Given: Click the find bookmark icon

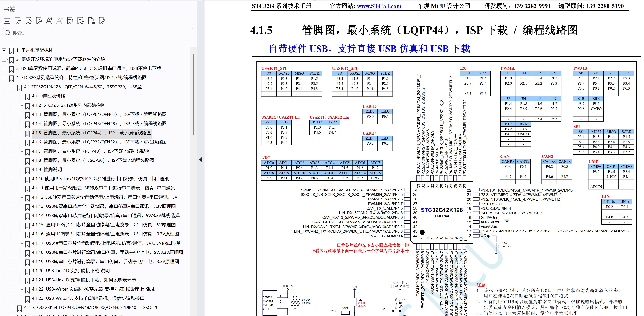Looking at the screenshot, I should pos(39,21).
